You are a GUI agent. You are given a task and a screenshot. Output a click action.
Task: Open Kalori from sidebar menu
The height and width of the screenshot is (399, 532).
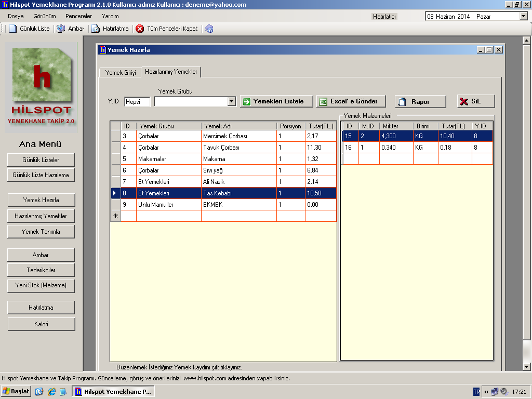coord(41,324)
